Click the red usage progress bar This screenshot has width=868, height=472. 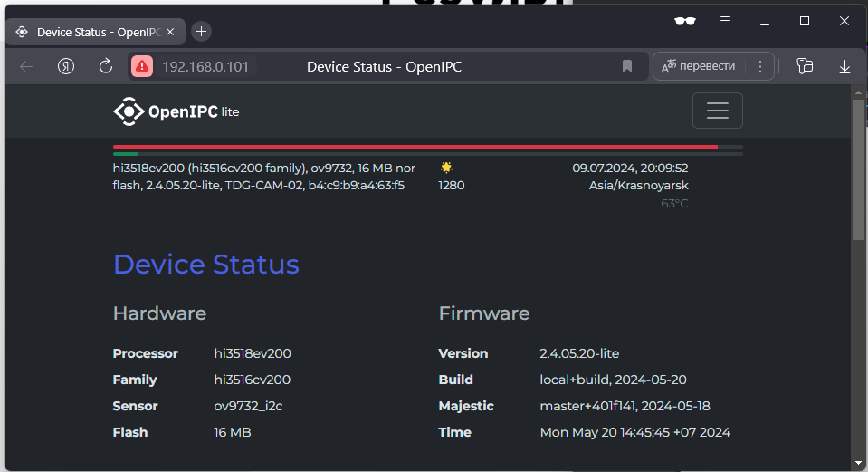[415, 146]
